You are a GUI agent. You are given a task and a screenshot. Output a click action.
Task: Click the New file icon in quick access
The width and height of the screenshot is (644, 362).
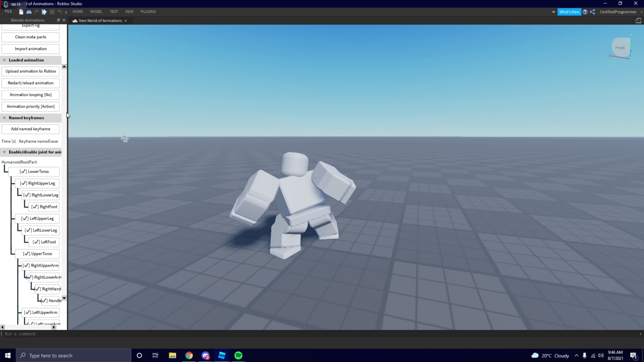tap(21, 12)
